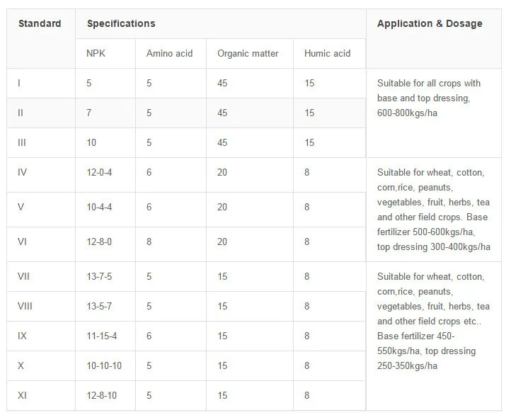The image size is (511, 420).
Task: Click the Standard column header
Action: tap(40, 24)
